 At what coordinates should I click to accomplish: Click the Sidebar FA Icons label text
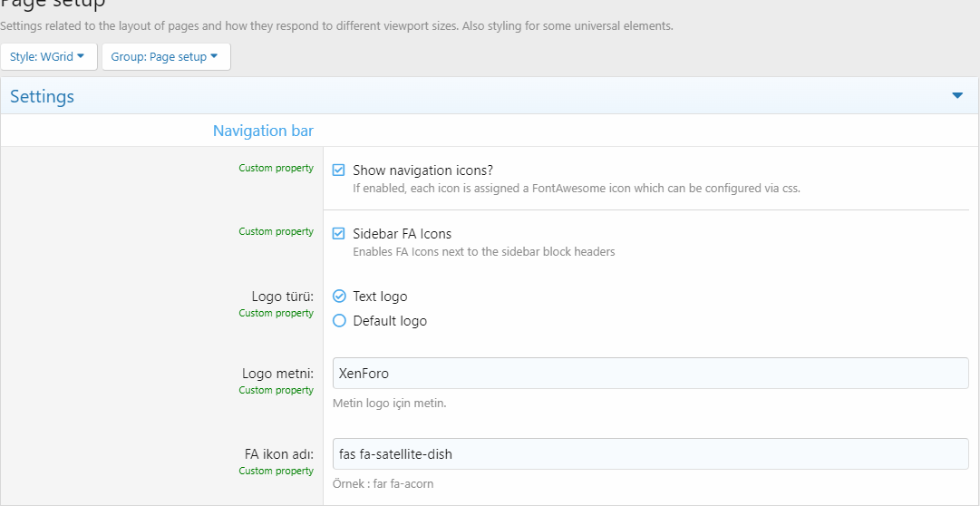(402, 234)
